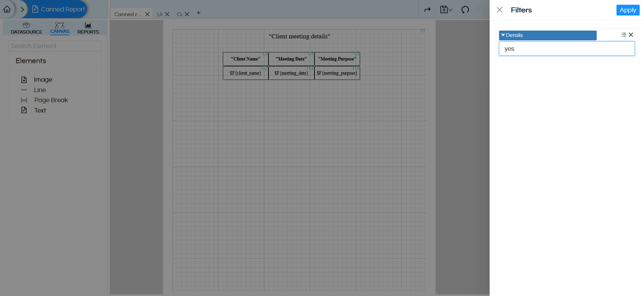Select the "Client Name" header cell

[x=246, y=59]
